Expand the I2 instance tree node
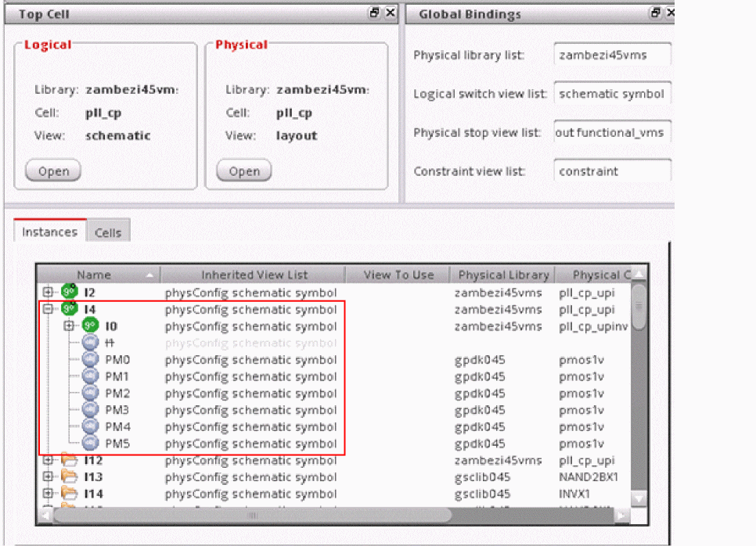This screenshot has height=546, width=756. (x=48, y=292)
